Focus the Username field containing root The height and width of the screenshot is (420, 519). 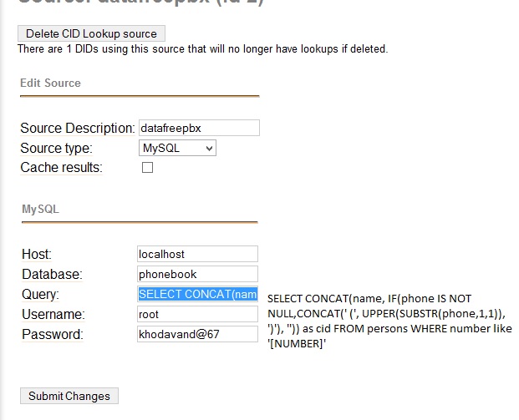197,314
